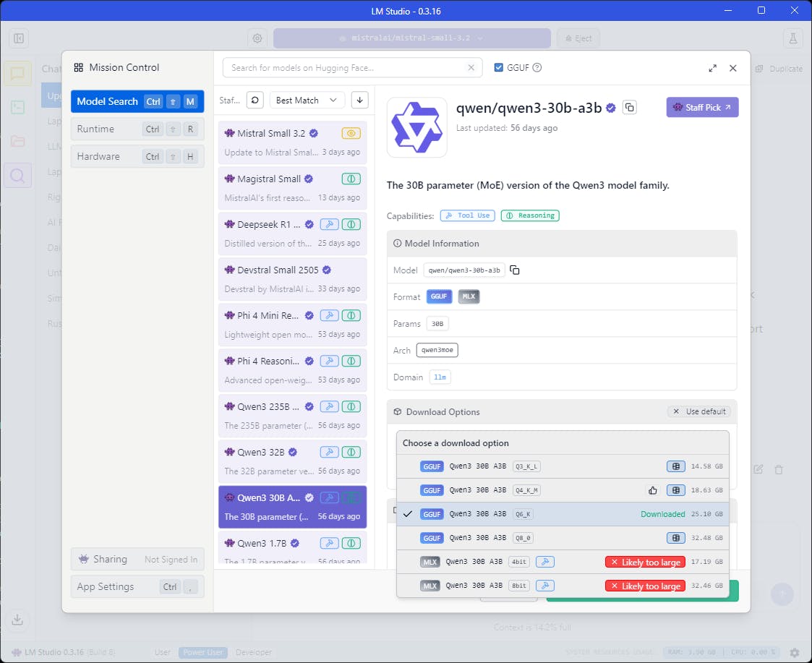Open the Best Match sort dropdown
The image size is (812, 663).
307,100
